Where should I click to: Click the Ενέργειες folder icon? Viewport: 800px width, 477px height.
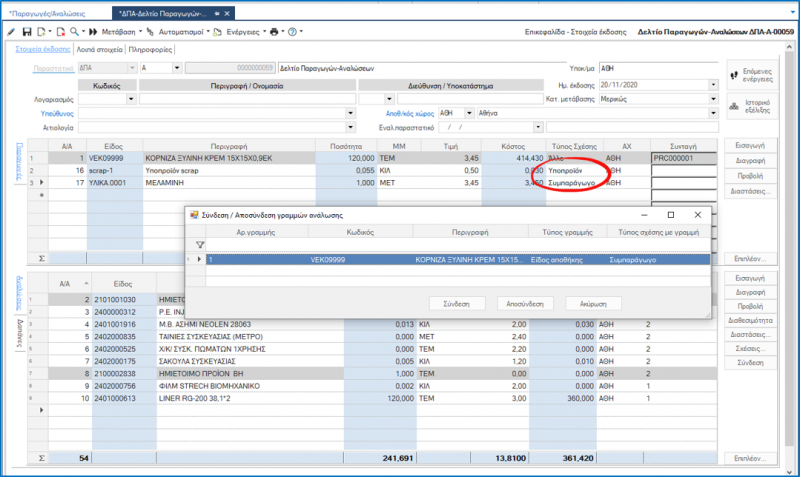coord(218,32)
